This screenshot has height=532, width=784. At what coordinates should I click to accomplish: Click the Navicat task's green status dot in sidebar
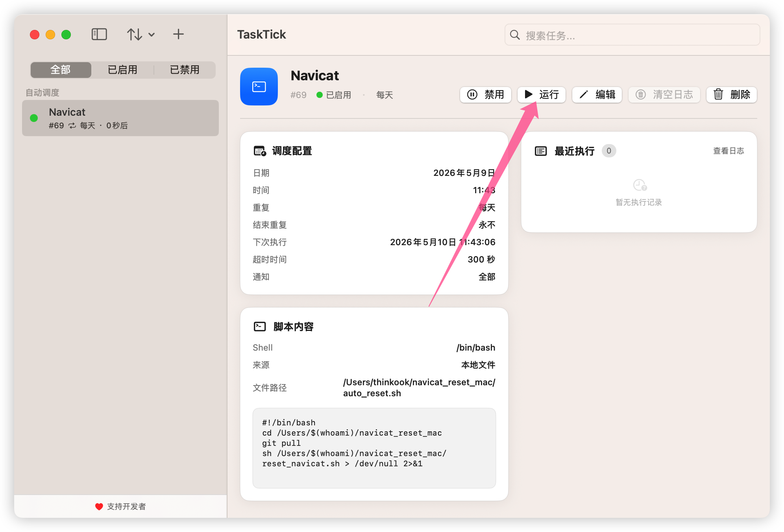pos(34,118)
